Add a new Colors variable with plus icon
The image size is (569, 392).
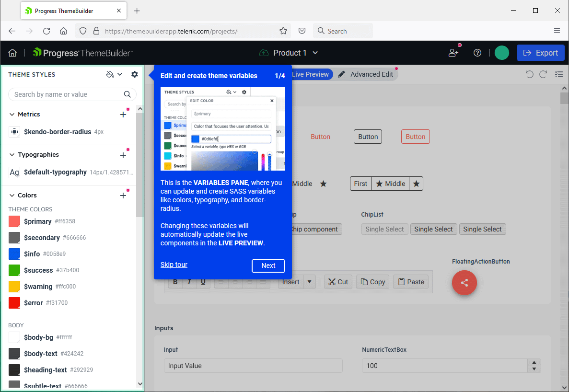point(123,195)
